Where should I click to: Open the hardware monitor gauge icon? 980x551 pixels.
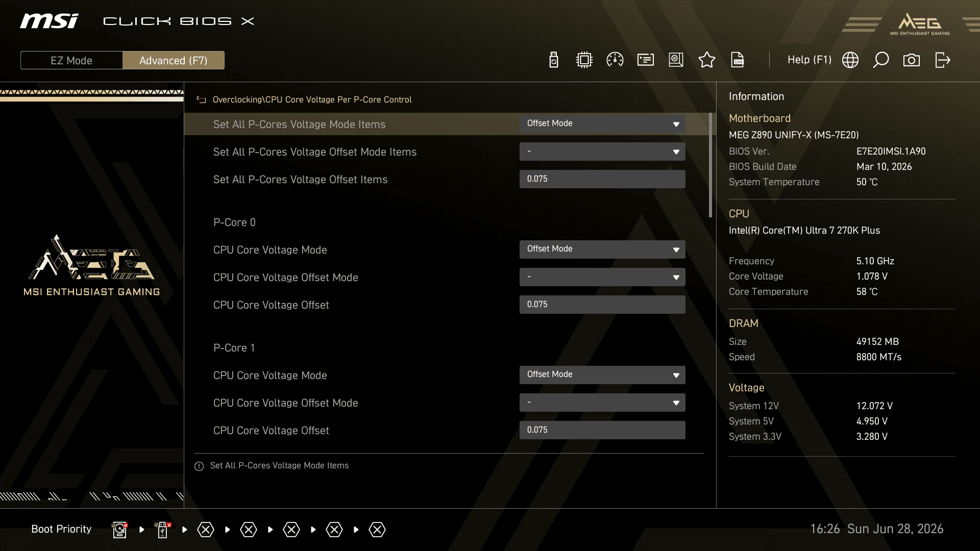pyautogui.click(x=615, y=60)
